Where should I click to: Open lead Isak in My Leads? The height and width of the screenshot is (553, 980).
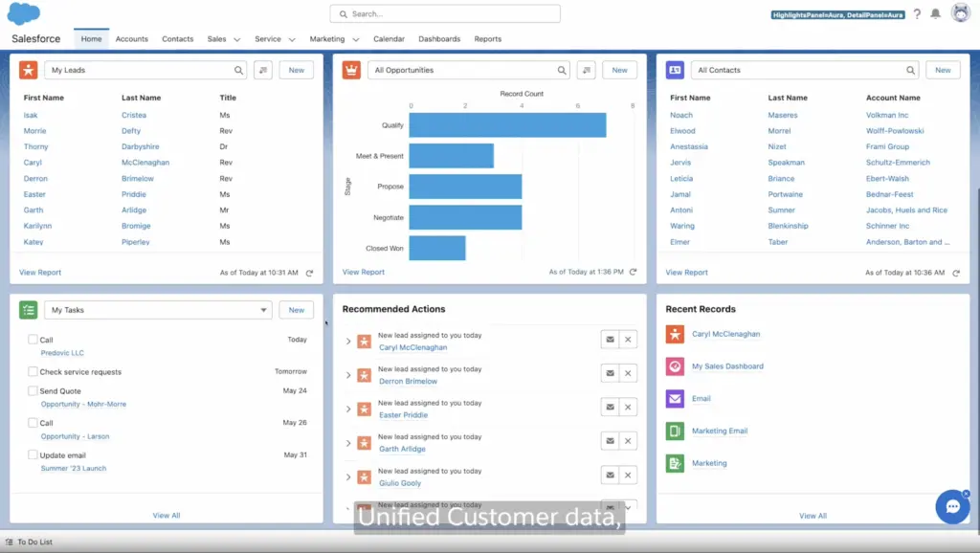[31, 115]
